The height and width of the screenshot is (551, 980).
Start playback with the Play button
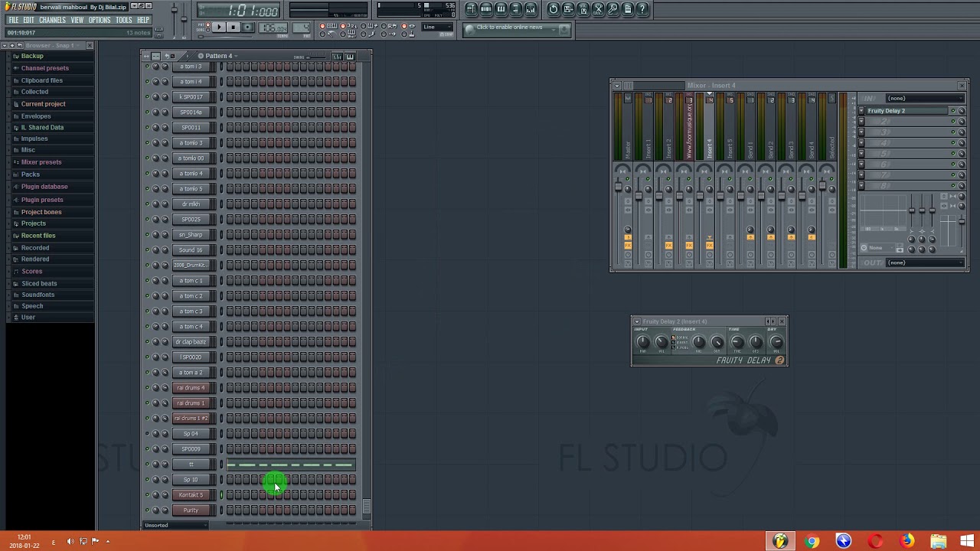220,27
